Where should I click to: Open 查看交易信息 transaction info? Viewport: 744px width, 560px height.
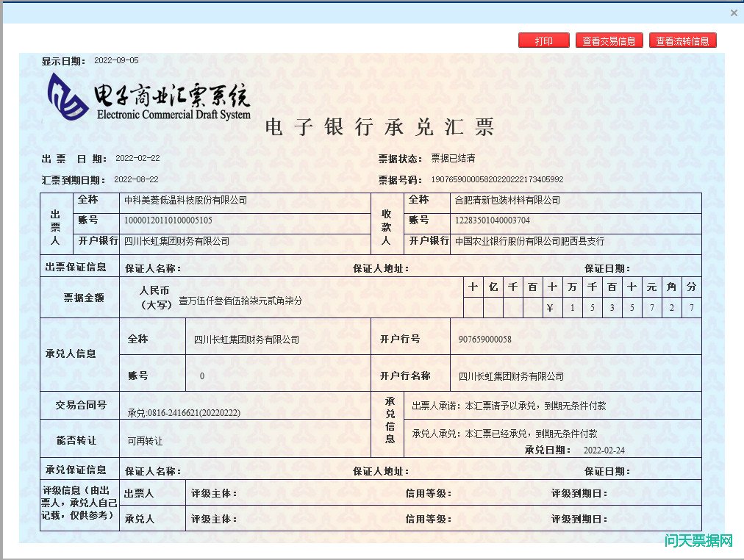point(609,40)
